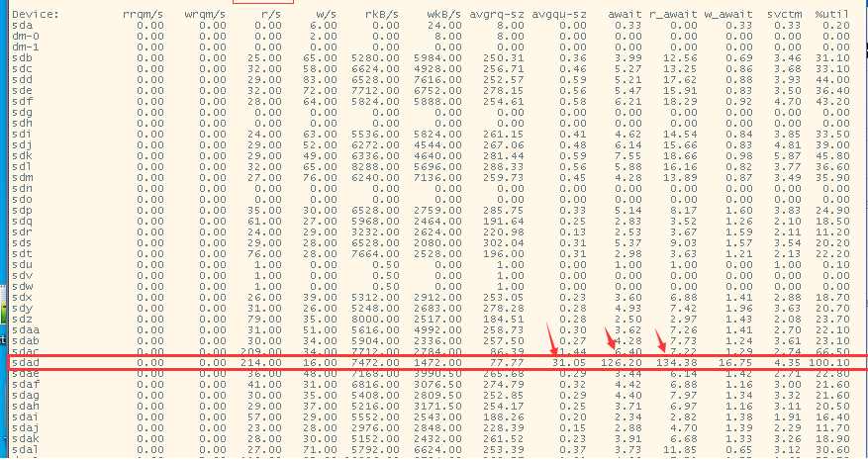Select sdl's rkB/s value 8288.00
Image resolution: width=868 pixels, height=460 pixels.
[376, 165]
